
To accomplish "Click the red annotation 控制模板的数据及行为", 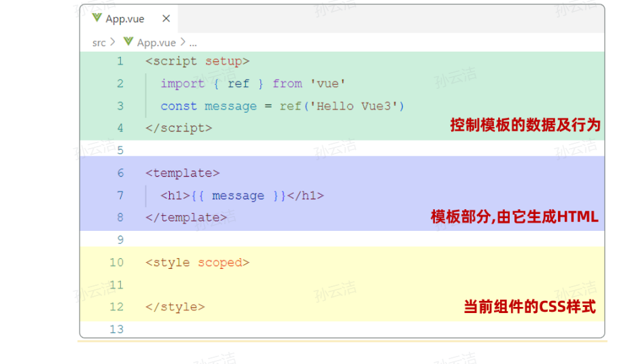I will pyautogui.click(x=525, y=125).
